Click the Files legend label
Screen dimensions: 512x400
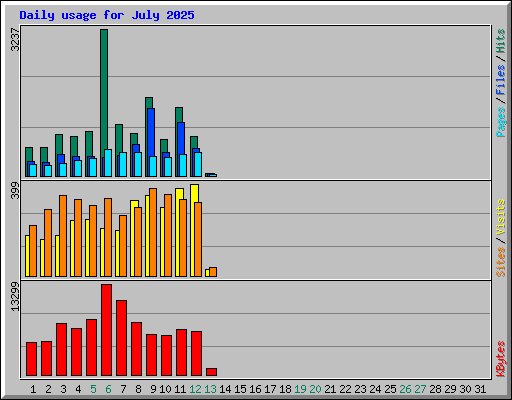tap(501, 80)
